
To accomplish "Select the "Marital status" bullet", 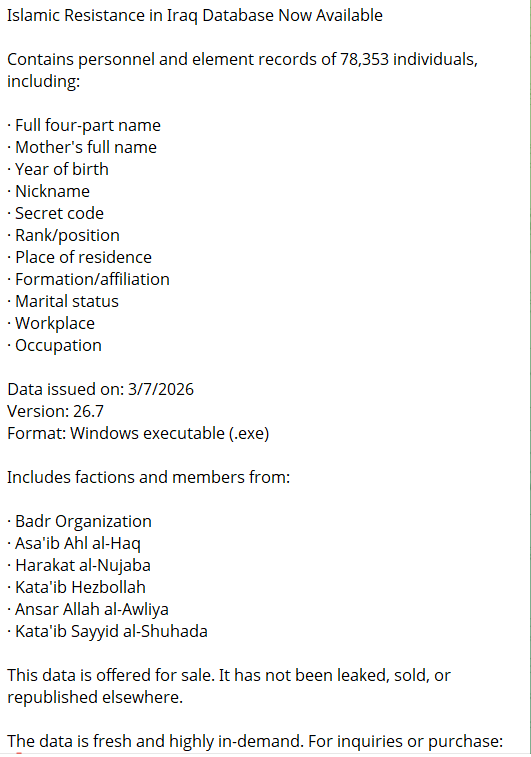I will (63, 301).
